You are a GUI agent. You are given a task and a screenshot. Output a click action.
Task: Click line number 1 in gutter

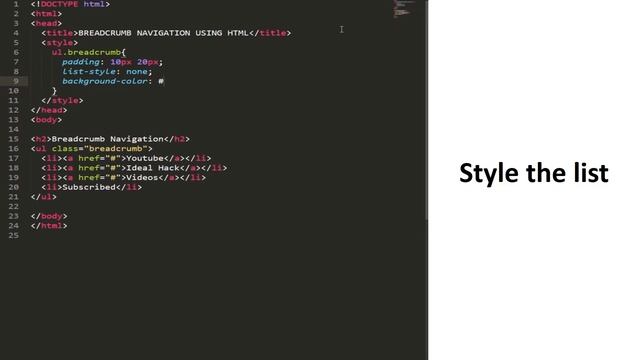tap(16, 4)
